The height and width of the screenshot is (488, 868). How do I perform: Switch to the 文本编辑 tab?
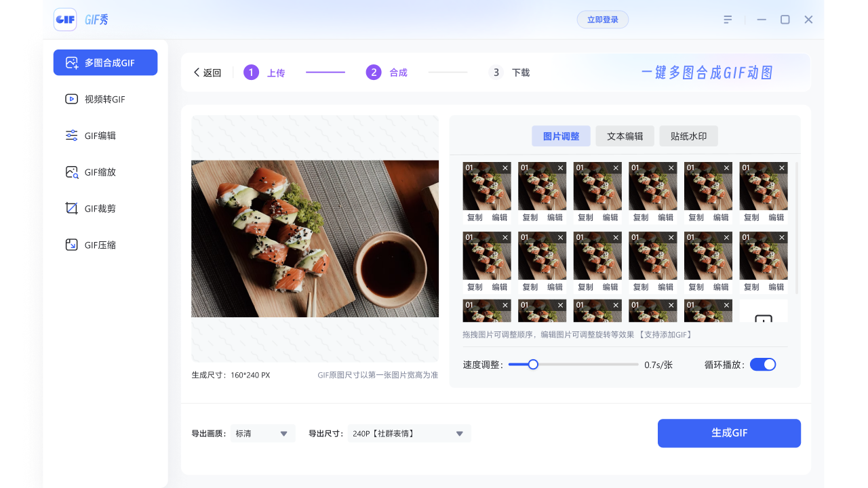[625, 136]
